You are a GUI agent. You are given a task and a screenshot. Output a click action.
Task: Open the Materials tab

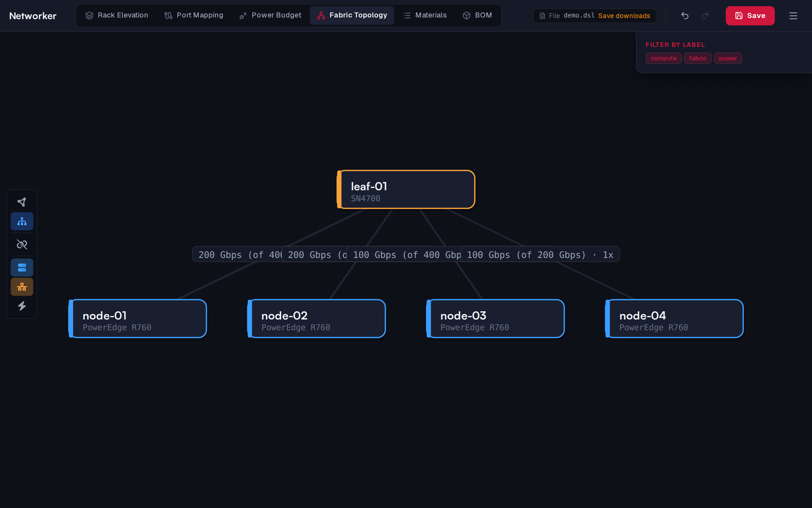pyautogui.click(x=424, y=16)
